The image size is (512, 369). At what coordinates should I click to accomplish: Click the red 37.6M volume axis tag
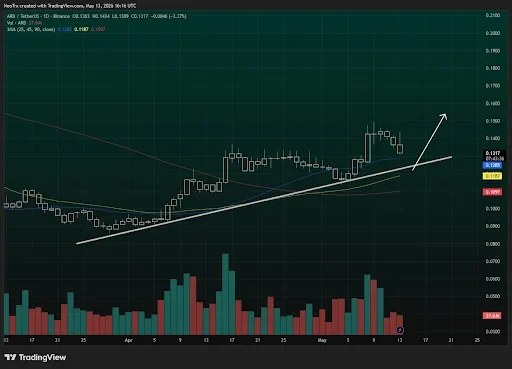pos(492,315)
